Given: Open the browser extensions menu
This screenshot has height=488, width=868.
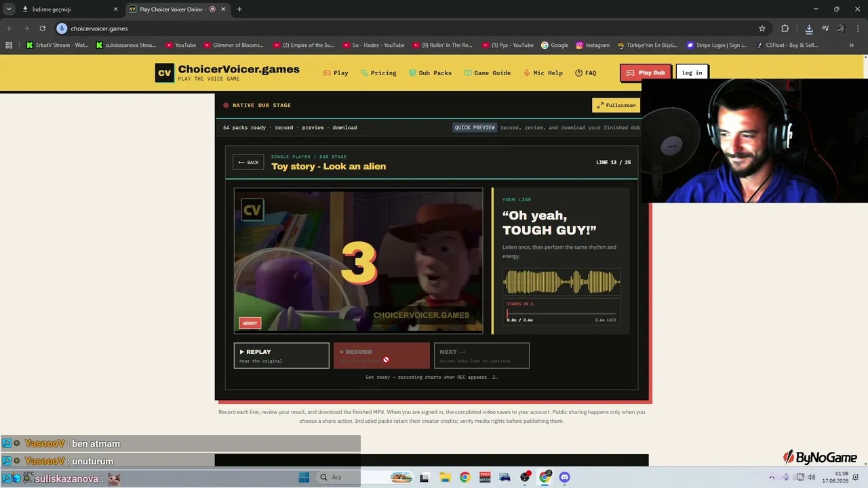Looking at the screenshot, I should coord(785,28).
